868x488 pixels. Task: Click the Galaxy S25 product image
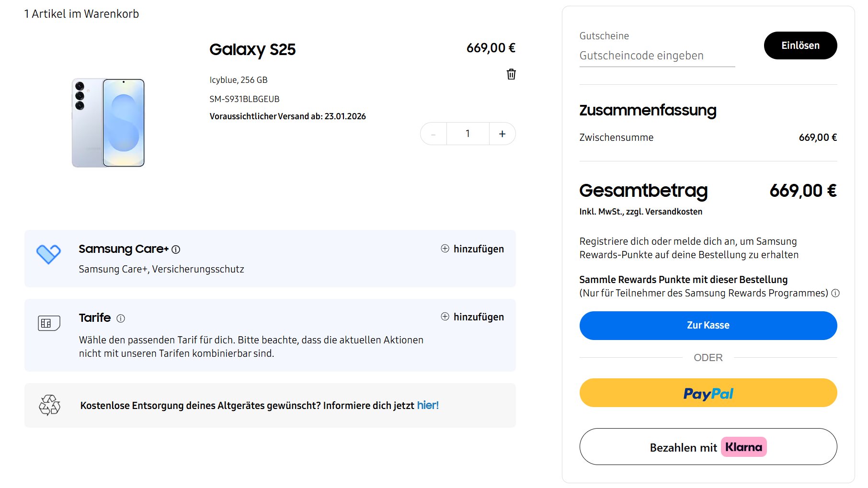coord(108,123)
